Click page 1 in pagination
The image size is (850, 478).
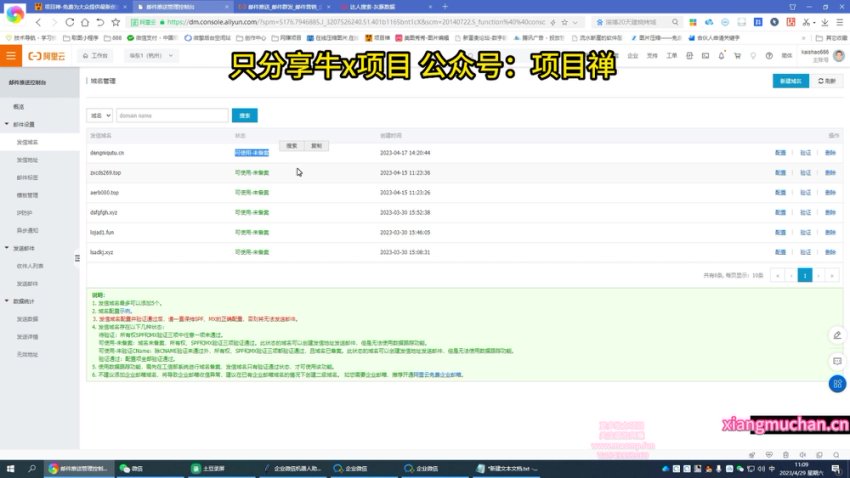point(803,274)
